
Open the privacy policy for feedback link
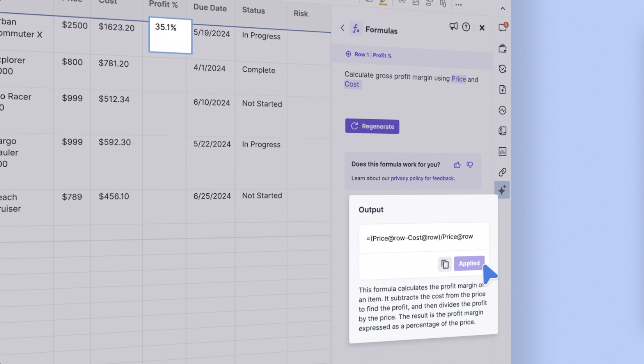(x=422, y=178)
